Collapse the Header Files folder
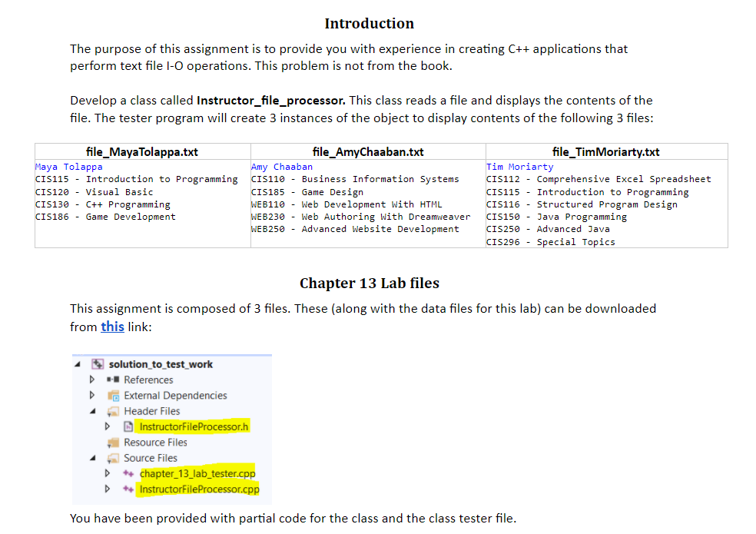This screenshot has width=756, height=534. pos(92,411)
